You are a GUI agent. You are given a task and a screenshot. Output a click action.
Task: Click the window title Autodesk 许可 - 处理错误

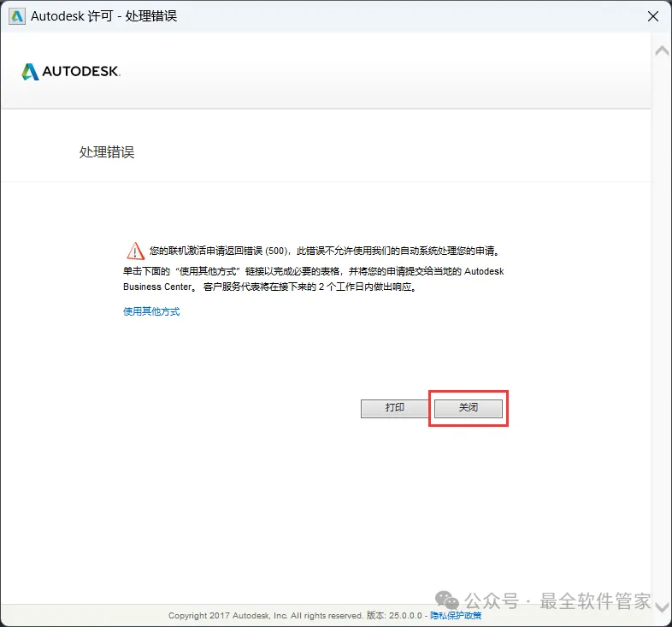click(x=103, y=16)
